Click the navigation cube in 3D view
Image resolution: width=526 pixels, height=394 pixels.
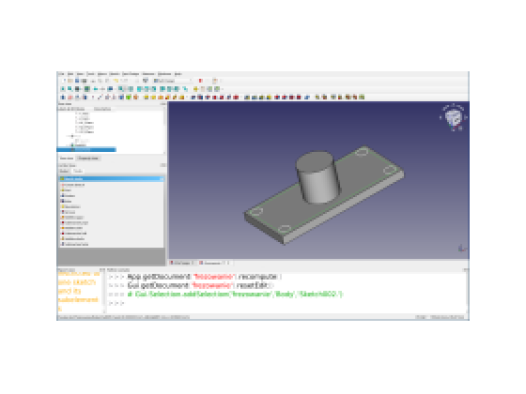(453, 117)
